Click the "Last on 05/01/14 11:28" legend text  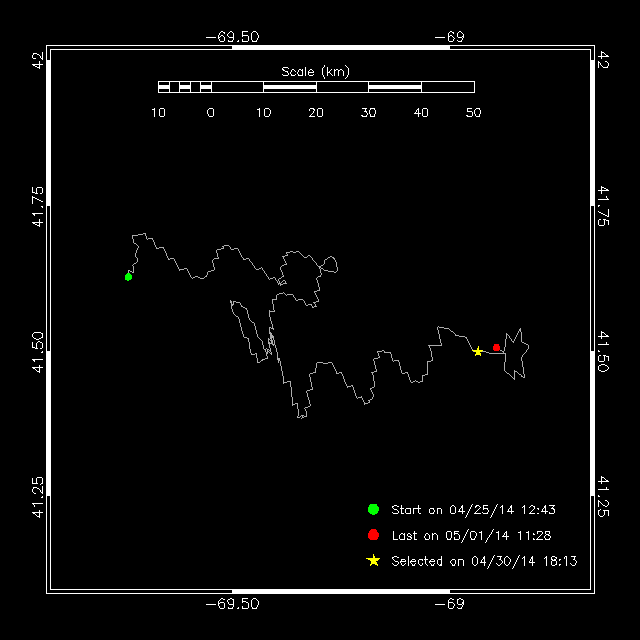[471, 536]
